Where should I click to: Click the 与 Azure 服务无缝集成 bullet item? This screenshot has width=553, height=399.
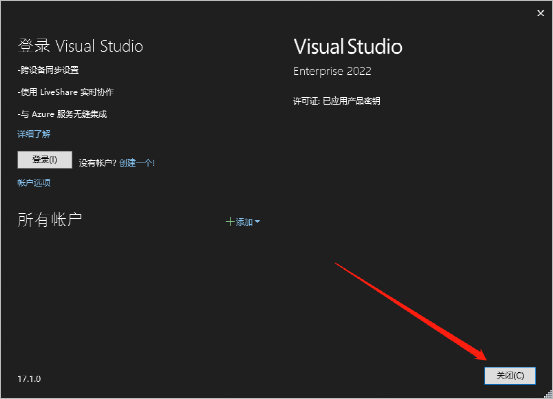(x=62, y=114)
